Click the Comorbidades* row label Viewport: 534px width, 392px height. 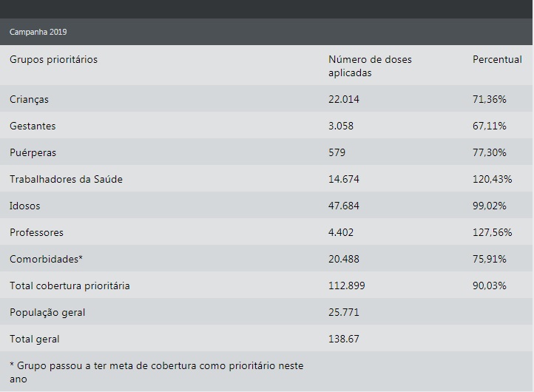(x=46, y=259)
